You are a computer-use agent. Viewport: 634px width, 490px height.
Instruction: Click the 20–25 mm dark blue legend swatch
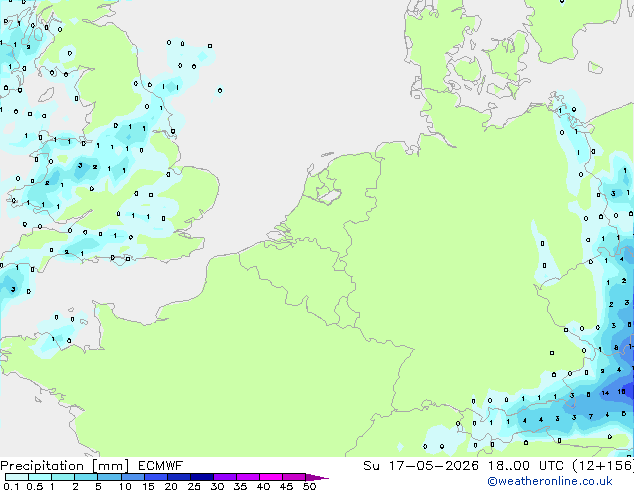178,477
